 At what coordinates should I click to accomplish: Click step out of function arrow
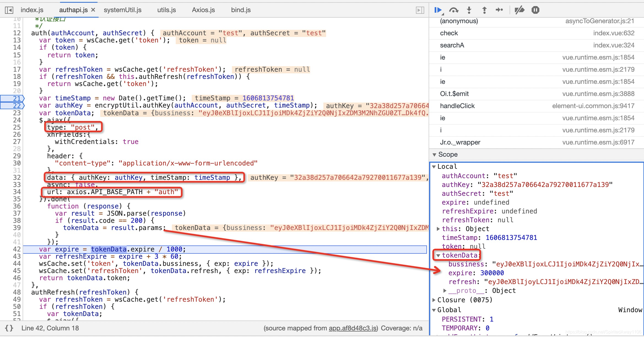484,10
